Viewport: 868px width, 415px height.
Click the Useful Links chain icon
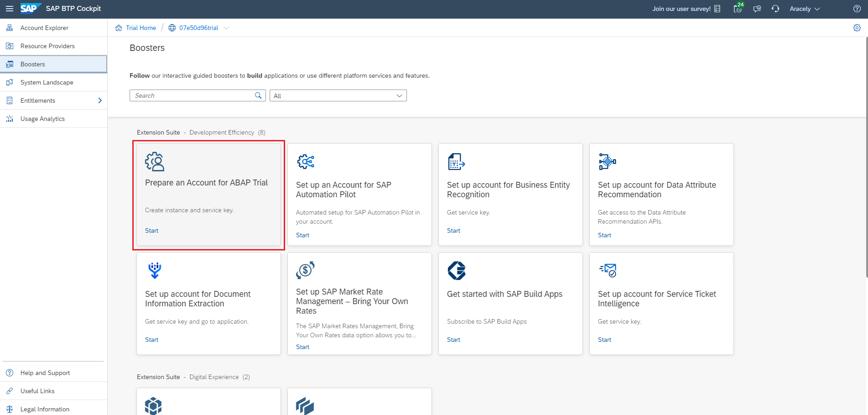pos(10,391)
